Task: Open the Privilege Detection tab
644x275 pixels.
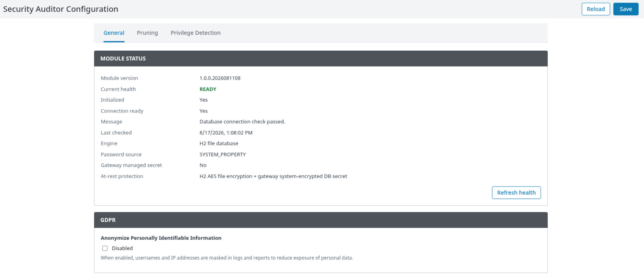Action: tap(195, 33)
